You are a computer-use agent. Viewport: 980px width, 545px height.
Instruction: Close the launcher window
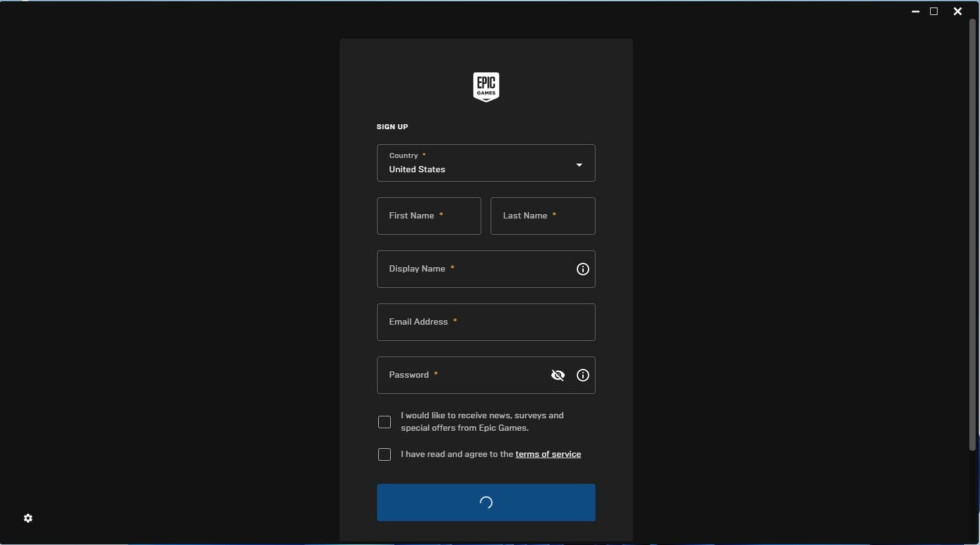(x=958, y=11)
